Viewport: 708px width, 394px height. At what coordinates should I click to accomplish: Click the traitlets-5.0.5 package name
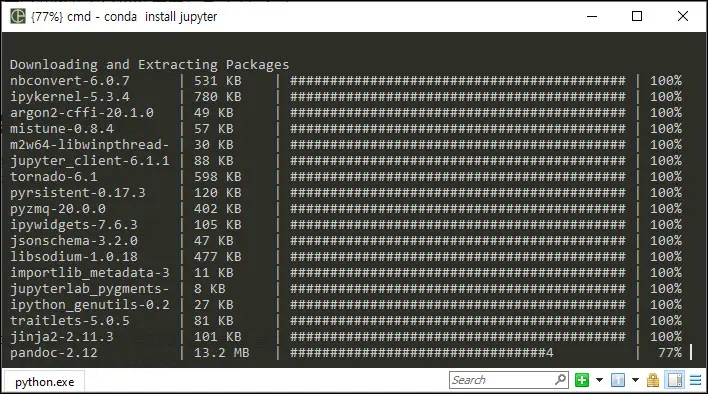[x=70, y=321]
